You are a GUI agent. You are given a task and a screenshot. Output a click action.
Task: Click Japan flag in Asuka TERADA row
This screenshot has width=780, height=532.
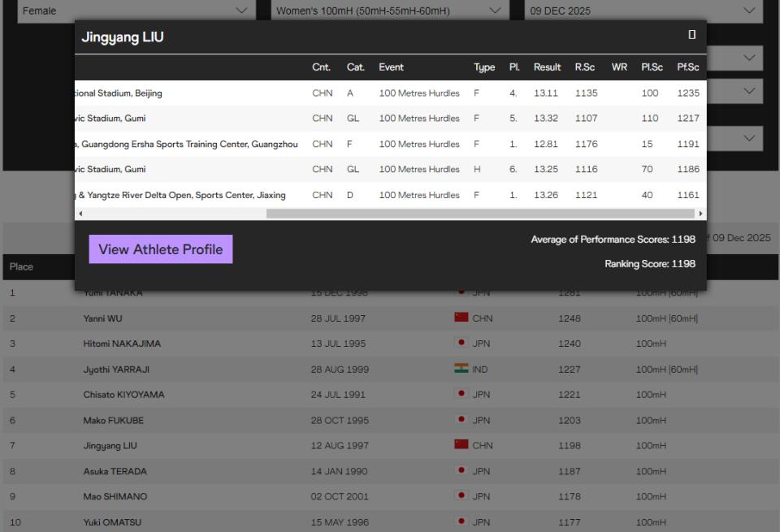point(461,469)
